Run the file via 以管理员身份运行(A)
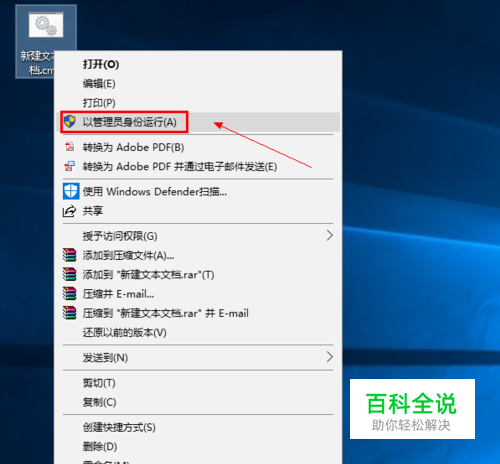 pos(198,122)
